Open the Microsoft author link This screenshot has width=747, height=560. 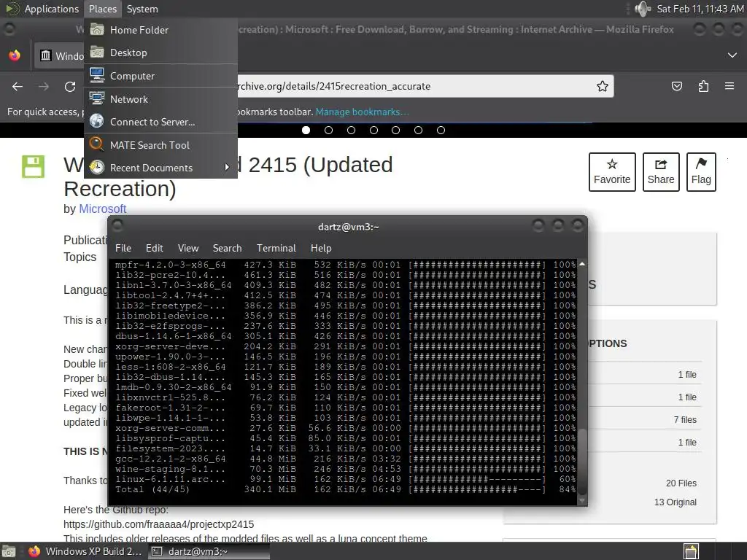click(102, 209)
